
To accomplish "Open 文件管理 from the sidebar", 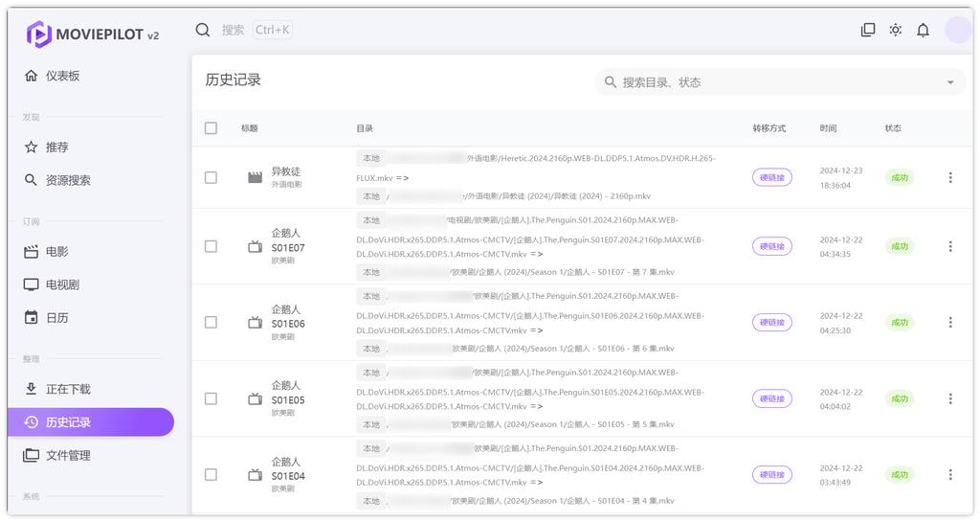I will 68,455.
